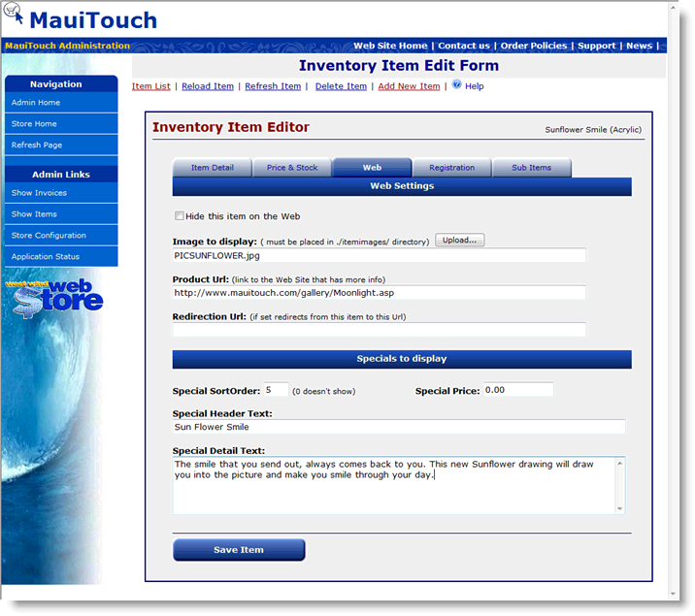Open the Price & Stock tab
Image resolution: width=695 pixels, height=616 pixels.
292,168
